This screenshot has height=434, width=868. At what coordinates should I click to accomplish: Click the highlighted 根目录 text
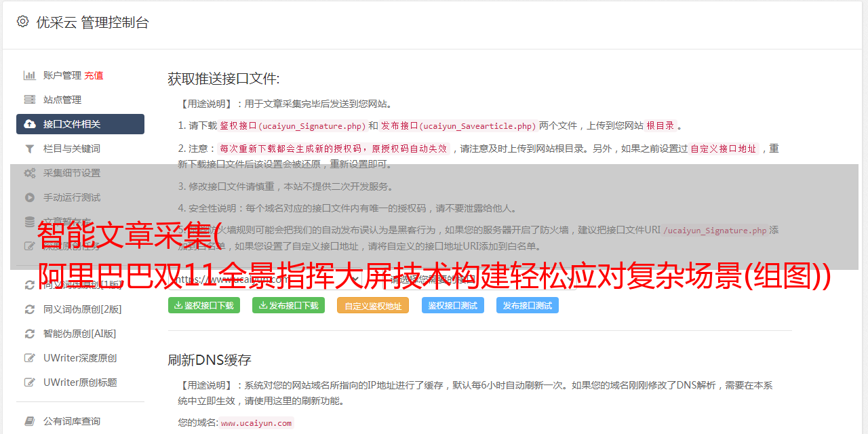(x=660, y=125)
